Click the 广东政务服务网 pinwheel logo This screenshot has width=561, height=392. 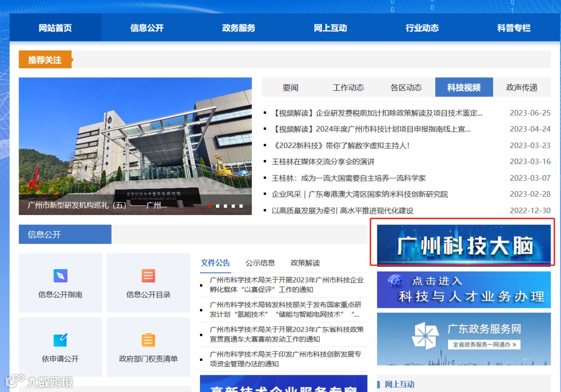click(x=425, y=335)
